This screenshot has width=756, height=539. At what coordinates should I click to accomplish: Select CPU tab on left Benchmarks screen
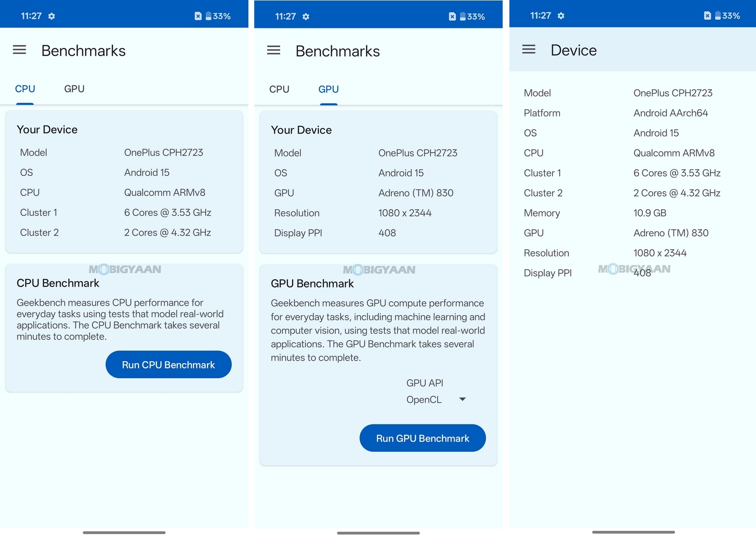click(x=25, y=89)
